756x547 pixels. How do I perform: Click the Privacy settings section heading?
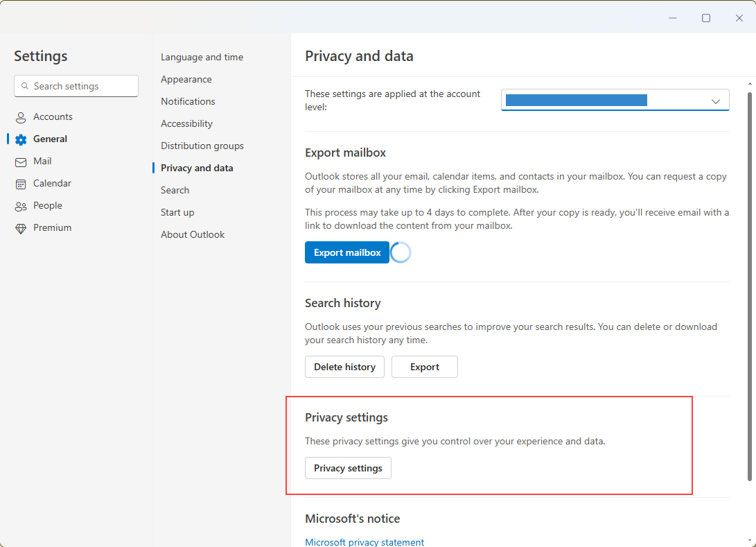coord(346,418)
